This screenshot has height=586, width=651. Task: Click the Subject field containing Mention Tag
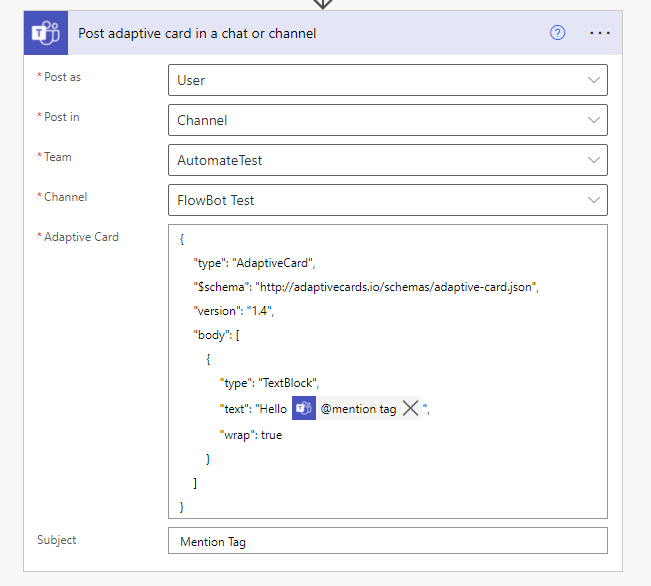coord(387,541)
